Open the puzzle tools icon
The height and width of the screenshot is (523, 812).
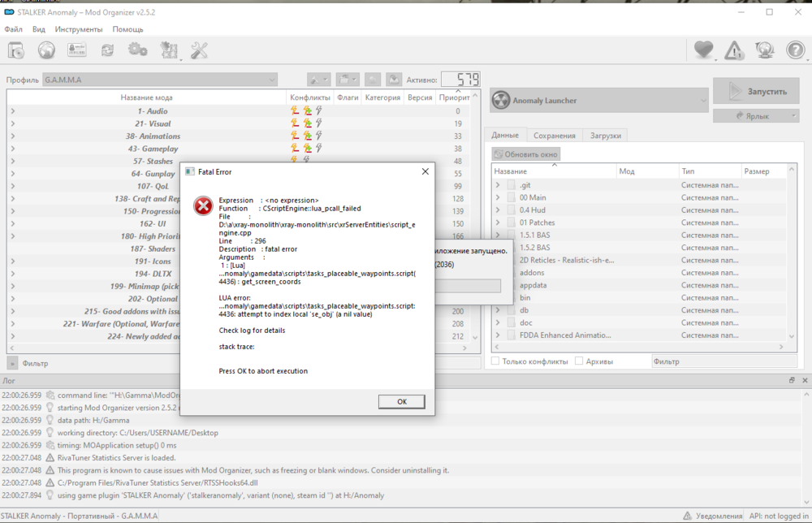[x=169, y=50]
